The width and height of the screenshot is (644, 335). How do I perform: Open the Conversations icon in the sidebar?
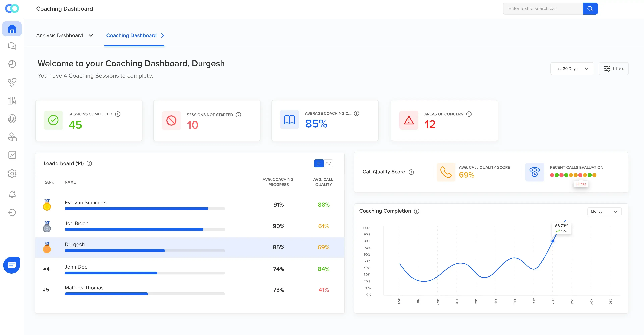(12, 46)
